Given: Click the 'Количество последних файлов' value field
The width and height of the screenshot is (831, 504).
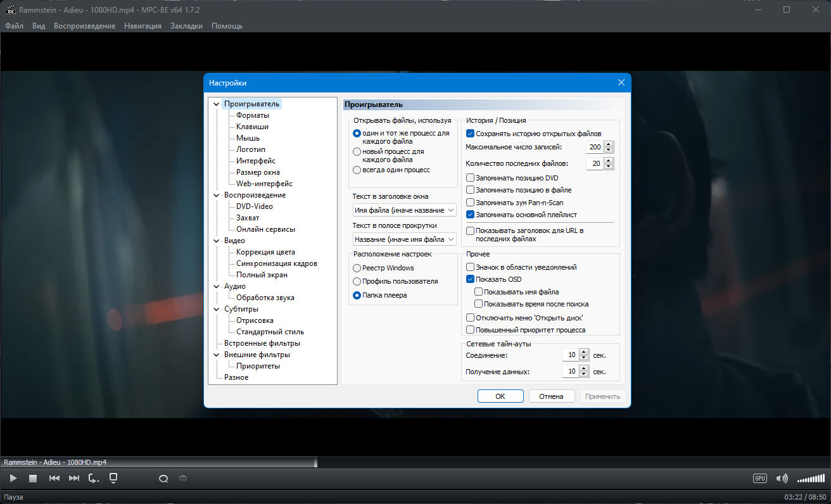Looking at the screenshot, I should (x=595, y=163).
